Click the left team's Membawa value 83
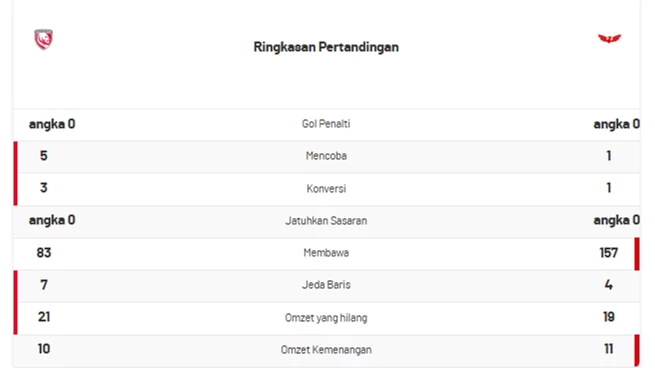The height and width of the screenshot is (368, 655). pos(43,253)
